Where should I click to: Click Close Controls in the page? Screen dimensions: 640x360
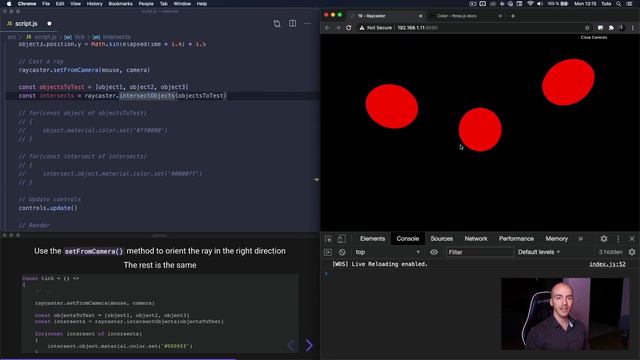594,37
